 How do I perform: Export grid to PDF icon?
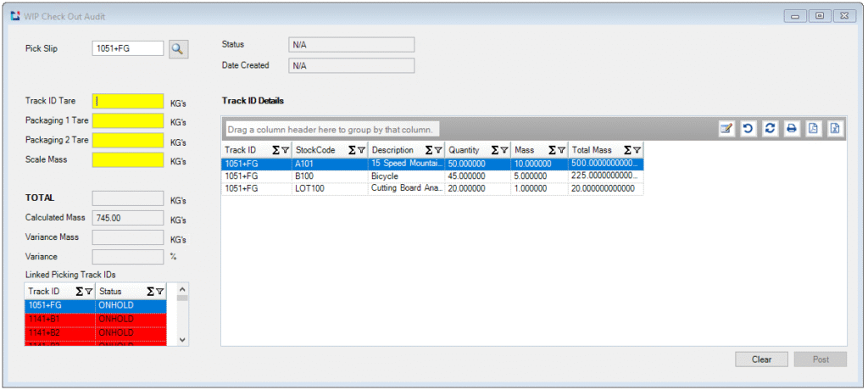pos(814,129)
